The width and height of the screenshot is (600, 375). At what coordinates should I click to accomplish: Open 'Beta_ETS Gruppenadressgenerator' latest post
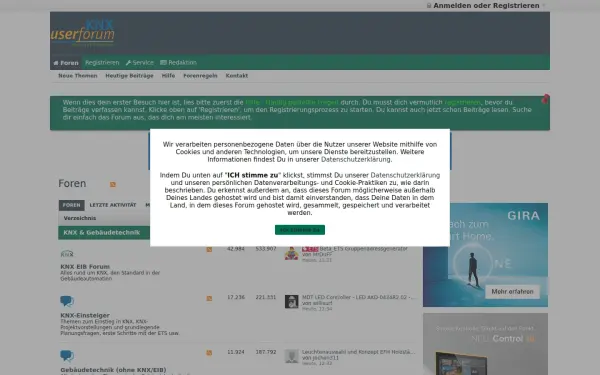click(364, 249)
